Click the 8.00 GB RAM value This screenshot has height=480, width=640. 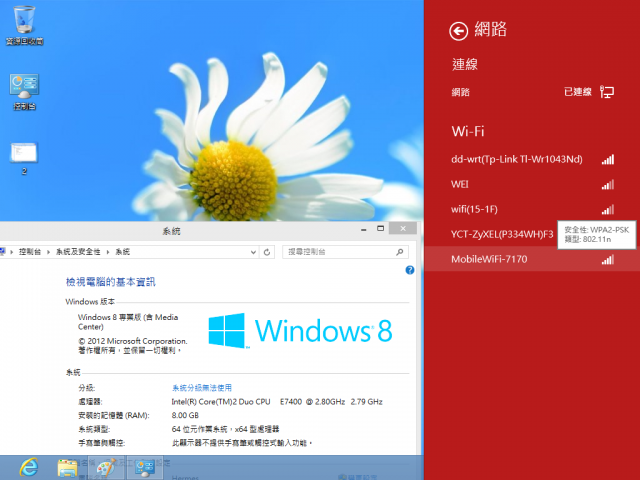coord(185,416)
